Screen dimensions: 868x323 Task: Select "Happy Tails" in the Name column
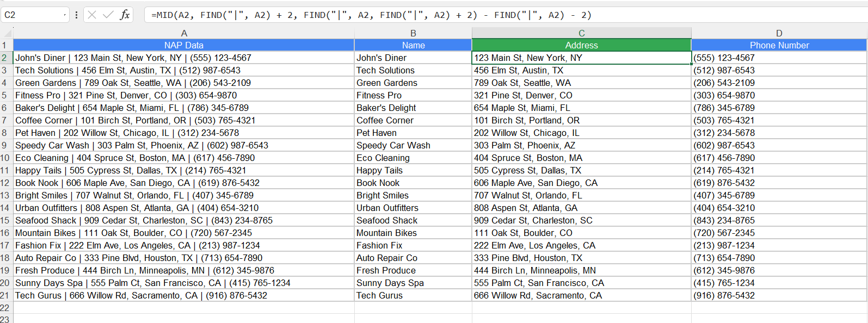point(413,170)
